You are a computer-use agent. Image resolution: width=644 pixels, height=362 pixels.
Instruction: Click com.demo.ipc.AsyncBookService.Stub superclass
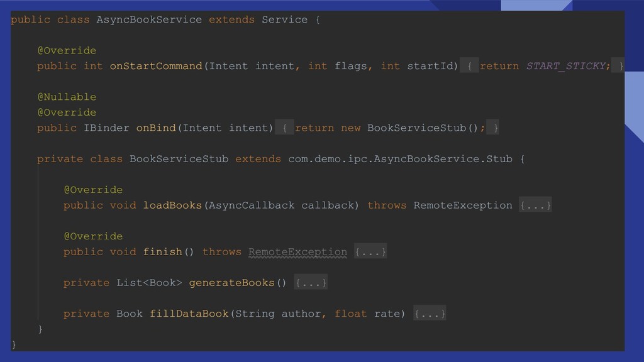400,159
